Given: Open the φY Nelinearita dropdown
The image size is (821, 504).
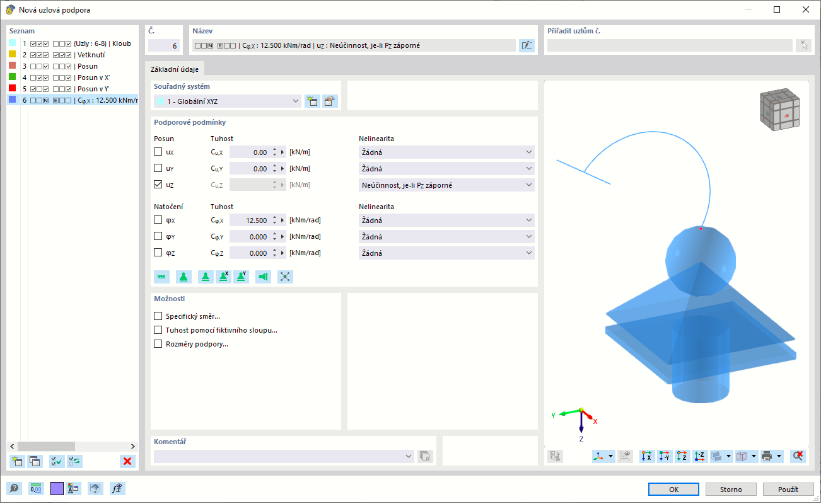Looking at the screenshot, I should pyautogui.click(x=446, y=237).
